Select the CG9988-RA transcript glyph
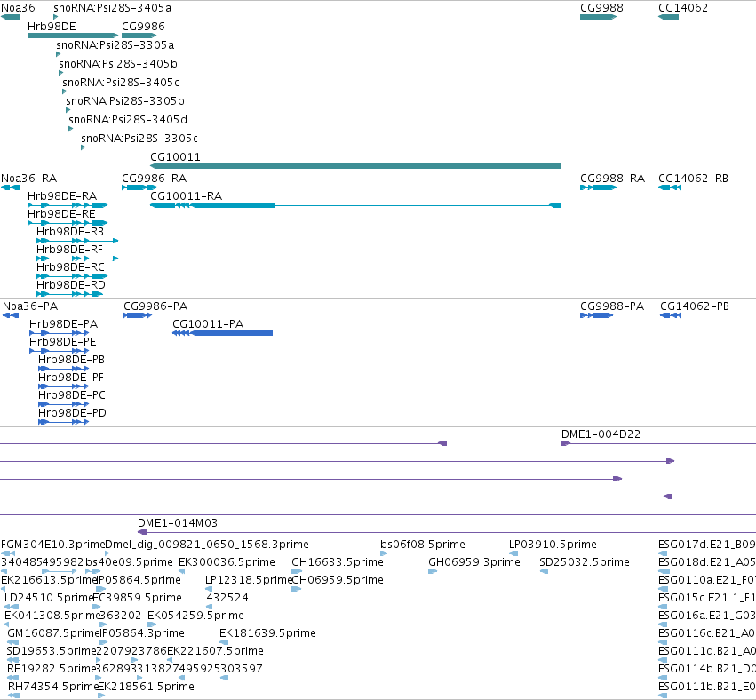 point(599,187)
